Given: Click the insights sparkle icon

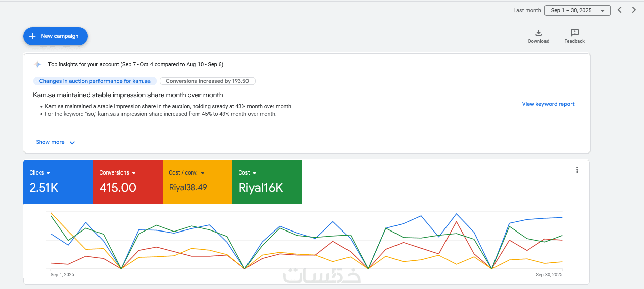Looking at the screenshot, I should coord(37,64).
